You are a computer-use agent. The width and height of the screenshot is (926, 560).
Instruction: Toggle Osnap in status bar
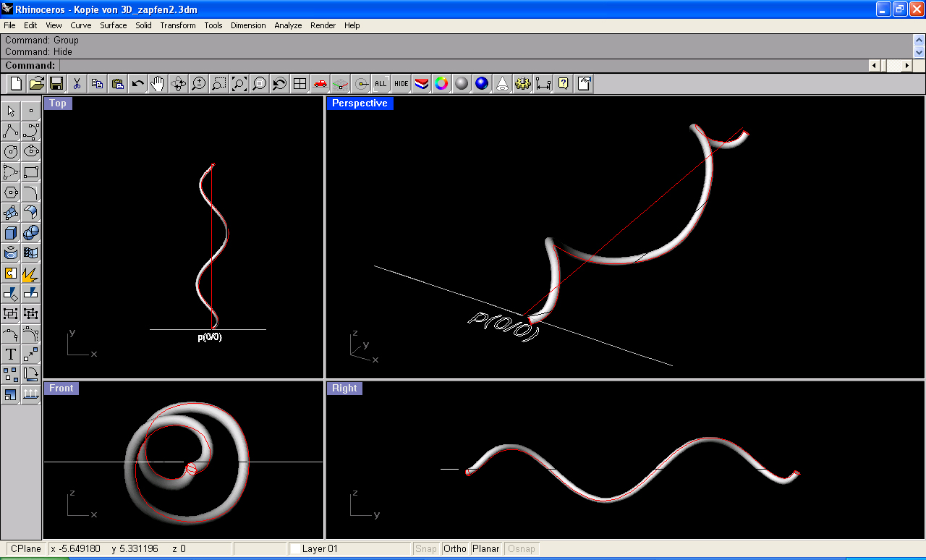(522, 549)
